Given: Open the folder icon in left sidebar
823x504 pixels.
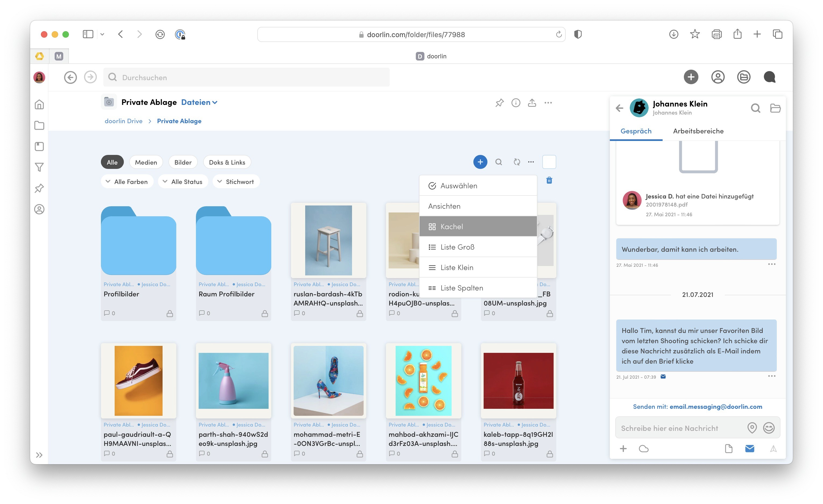Looking at the screenshot, I should (39, 126).
